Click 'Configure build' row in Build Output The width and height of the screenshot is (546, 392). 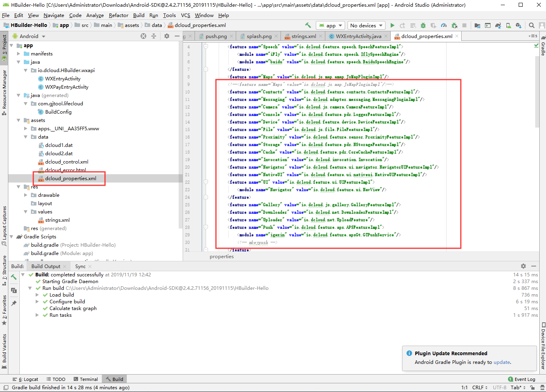[x=67, y=302]
